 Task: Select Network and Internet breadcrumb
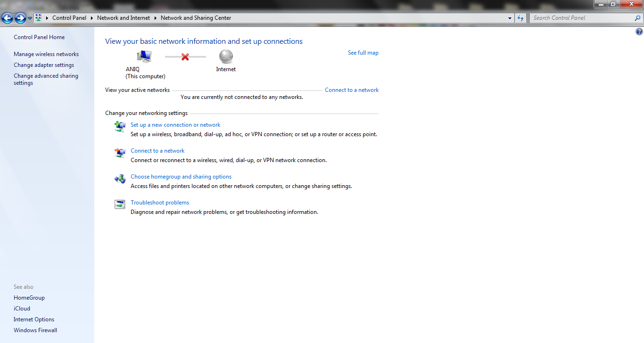click(x=124, y=18)
